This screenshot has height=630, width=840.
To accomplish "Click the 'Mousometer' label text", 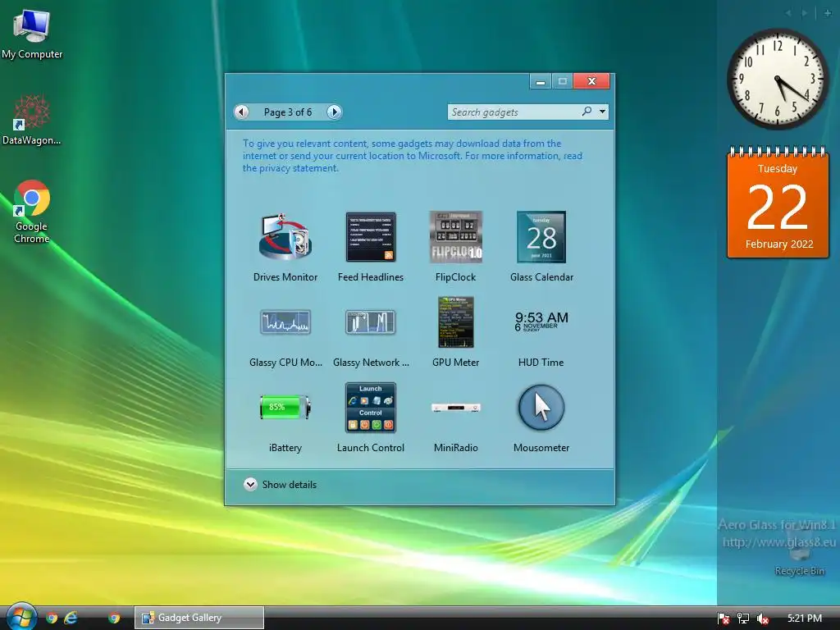I will click(x=541, y=448).
